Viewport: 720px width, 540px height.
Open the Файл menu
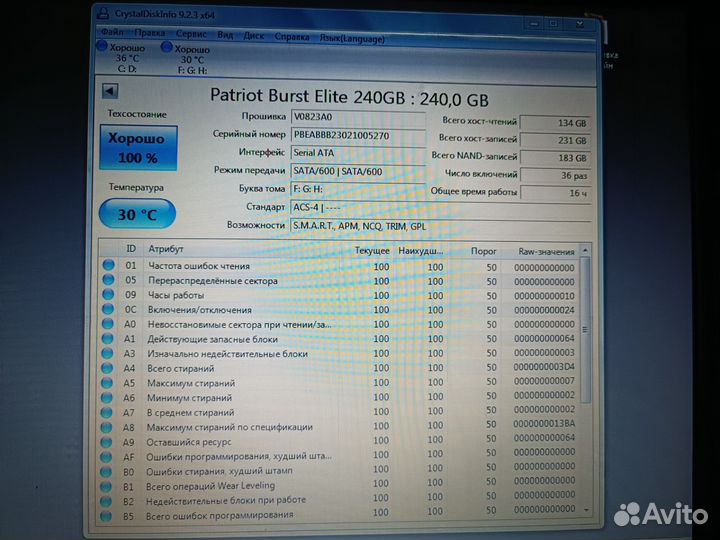112,32
